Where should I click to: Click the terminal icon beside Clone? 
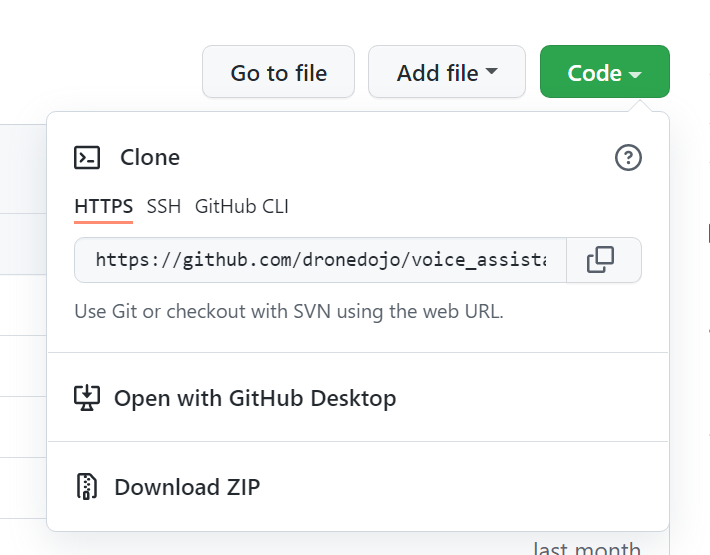coord(87,158)
